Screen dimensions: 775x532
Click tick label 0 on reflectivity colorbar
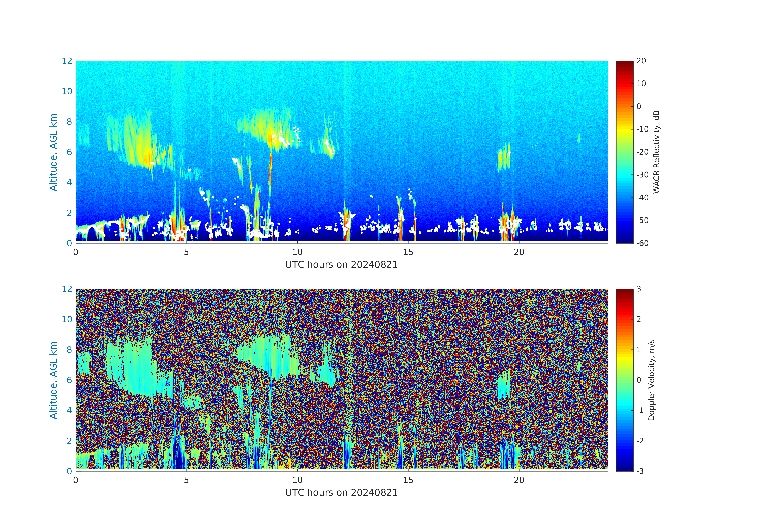639,106
